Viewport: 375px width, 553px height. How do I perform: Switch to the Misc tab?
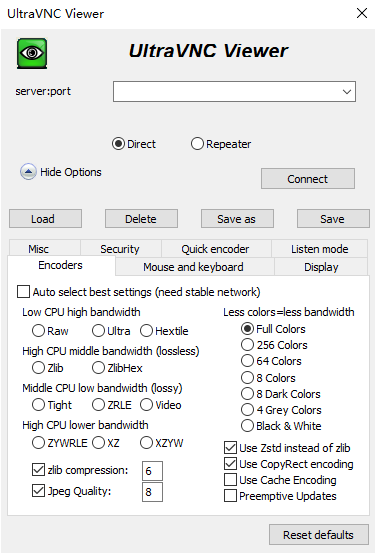44,249
